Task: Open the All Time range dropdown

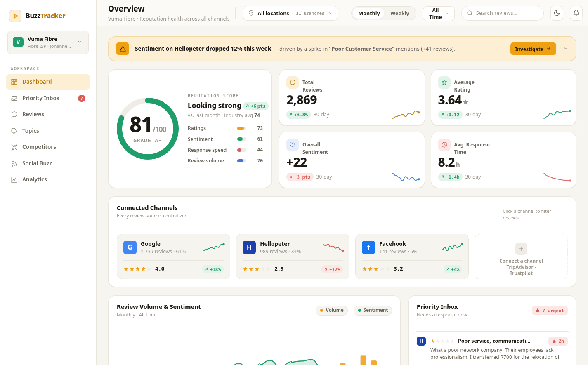Action: (x=439, y=14)
